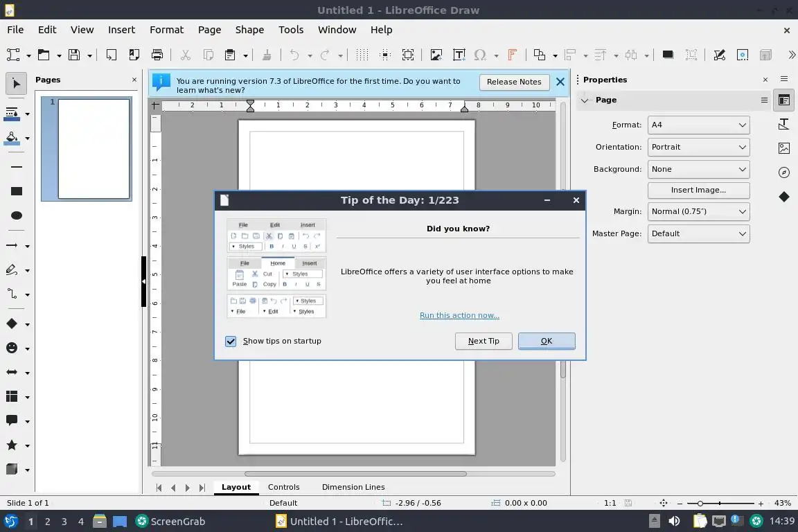Select the Callout shapes tool

coord(12,420)
